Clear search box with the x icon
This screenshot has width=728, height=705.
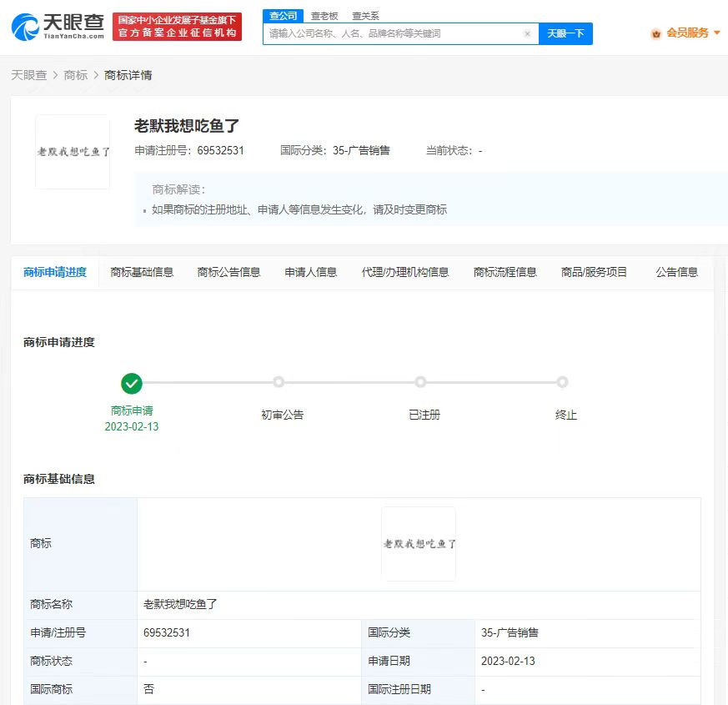(527, 33)
